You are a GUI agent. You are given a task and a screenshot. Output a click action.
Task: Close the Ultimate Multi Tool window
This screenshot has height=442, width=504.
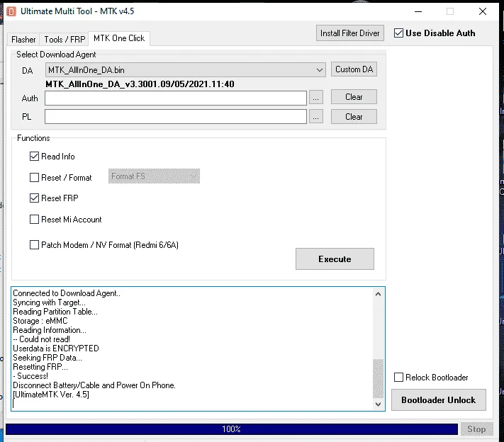click(483, 11)
